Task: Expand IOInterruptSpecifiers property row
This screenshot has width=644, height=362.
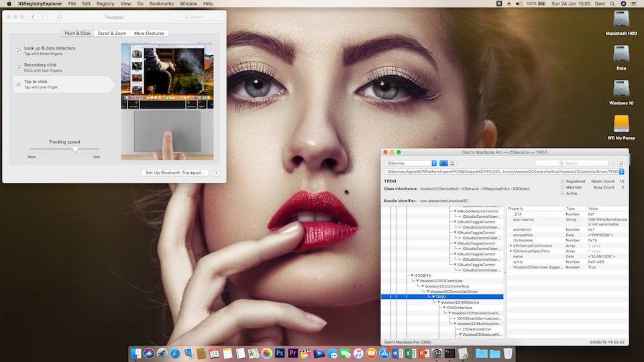Action: pos(511,251)
